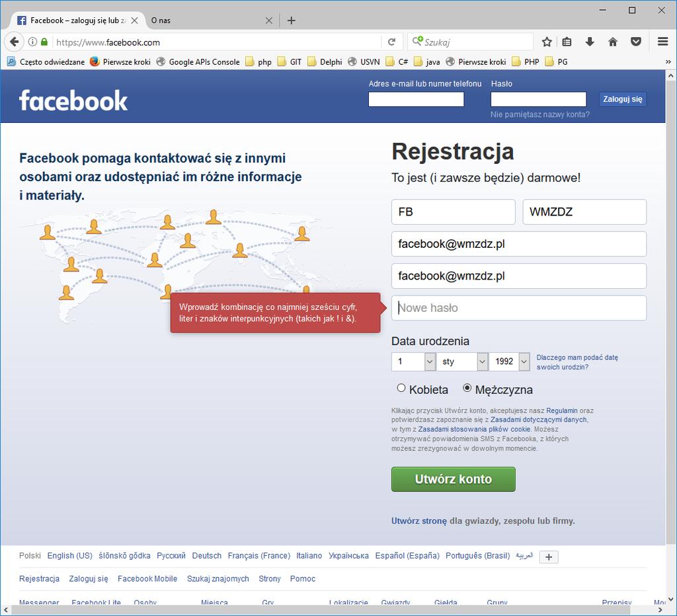Open first 'Pierwsze kroki' Firefox bookmark
Image resolution: width=677 pixels, height=616 pixels.
(x=120, y=61)
